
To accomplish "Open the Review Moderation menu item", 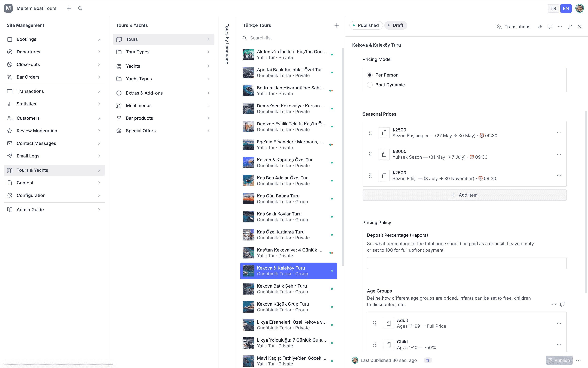I will [x=55, y=131].
